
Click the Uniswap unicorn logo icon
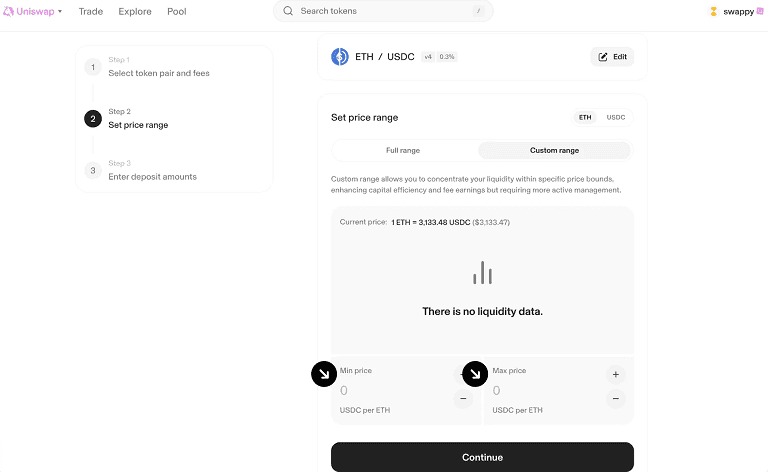8,11
